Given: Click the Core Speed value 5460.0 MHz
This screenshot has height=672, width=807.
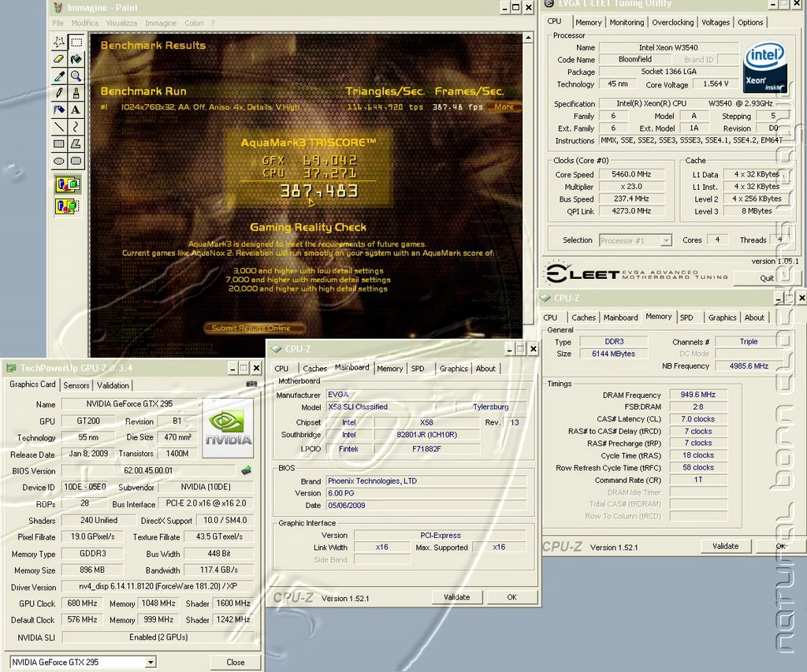Looking at the screenshot, I should pyautogui.click(x=631, y=174).
